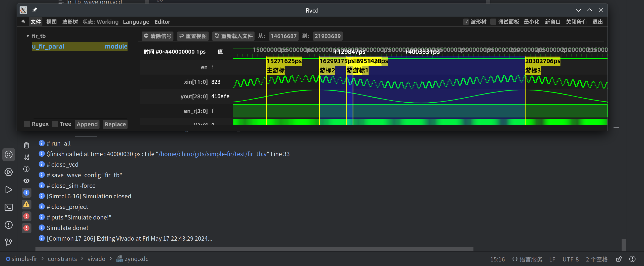Image resolution: width=644 pixels, height=266 pixels.
Task: Select the en_r[3:0] signal row
Action: click(186, 111)
